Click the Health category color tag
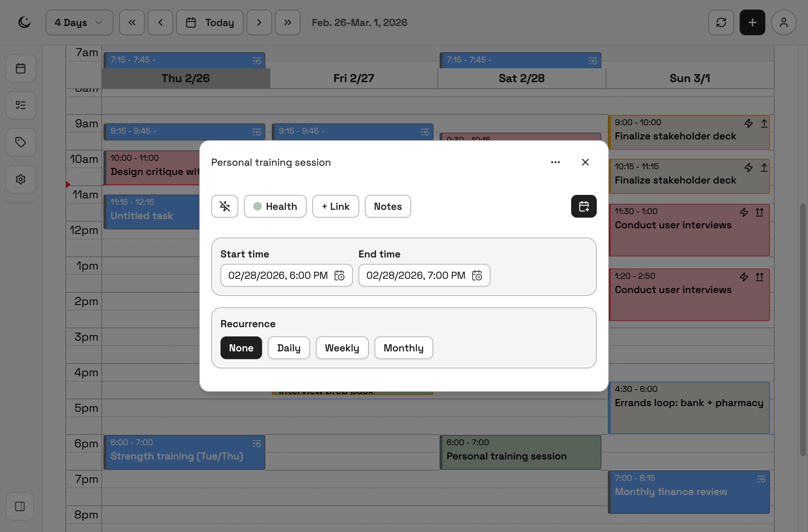 (275, 206)
